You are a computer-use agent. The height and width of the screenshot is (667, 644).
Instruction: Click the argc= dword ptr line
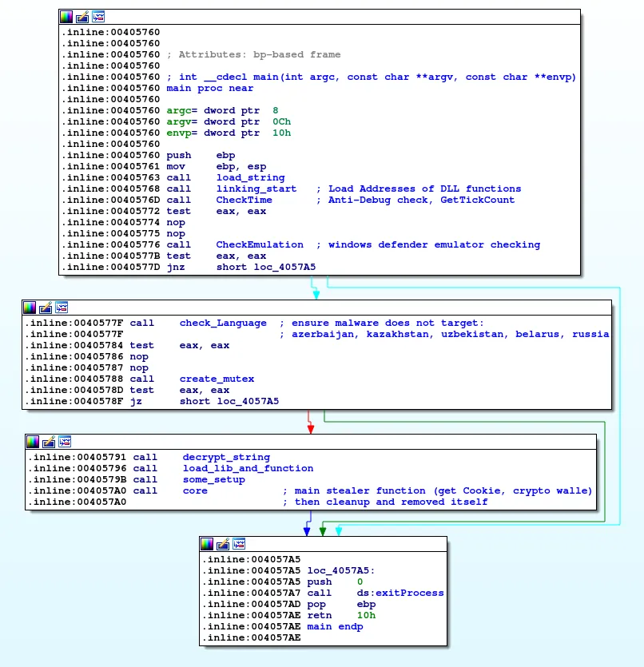[222, 110]
